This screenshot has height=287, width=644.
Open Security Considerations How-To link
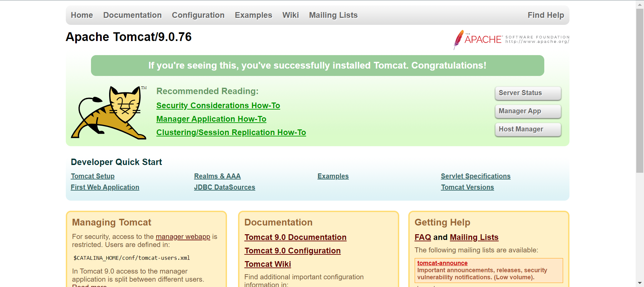(x=218, y=106)
